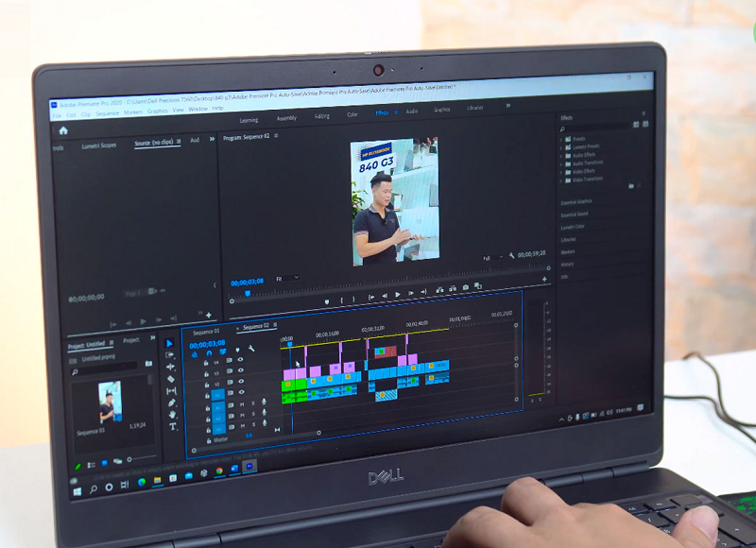This screenshot has height=548, width=756.
Task: Select the Pen tool
Action: coord(172,403)
